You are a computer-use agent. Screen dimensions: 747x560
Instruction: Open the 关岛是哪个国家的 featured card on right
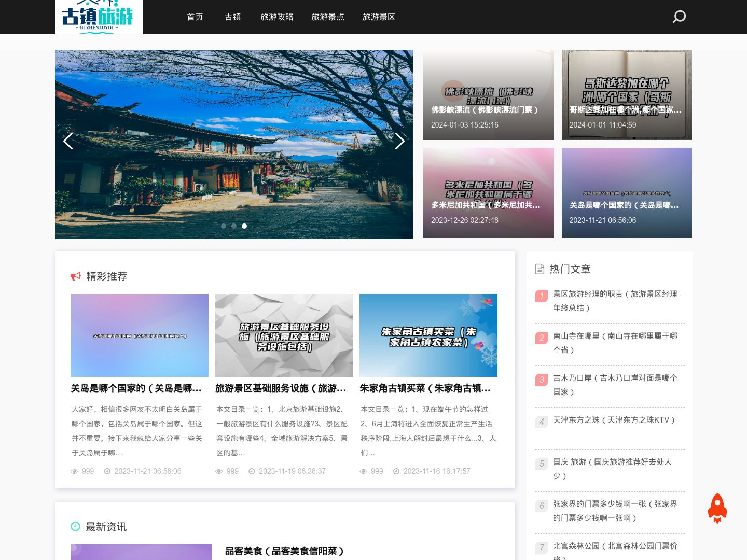coord(627,193)
